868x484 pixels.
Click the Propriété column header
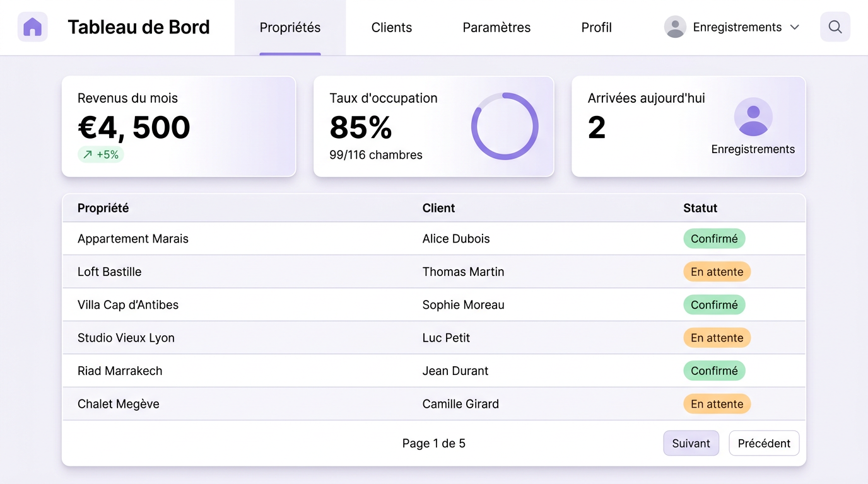click(x=103, y=208)
